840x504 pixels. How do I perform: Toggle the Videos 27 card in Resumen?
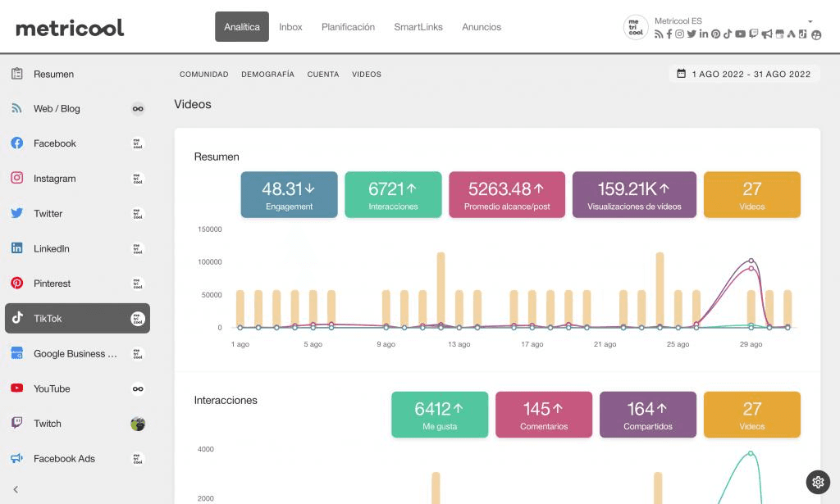pyautogui.click(x=752, y=195)
